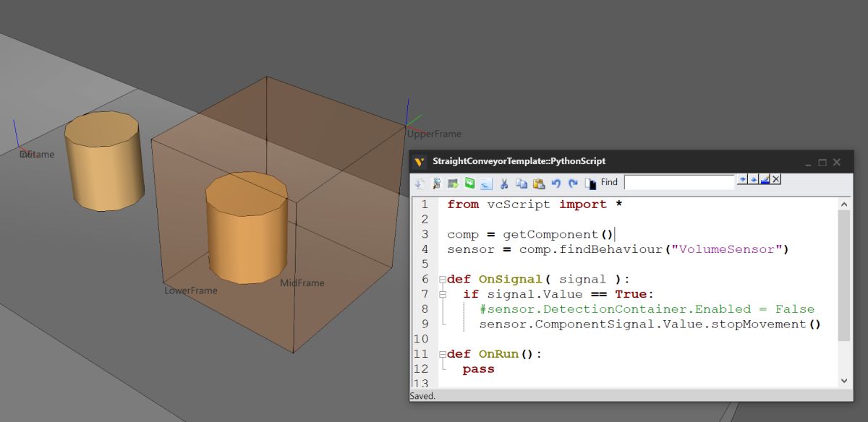This screenshot has width=868, height=422.
Task: Collapse the OnSignal function fold marker
Action: coord(443,279)
